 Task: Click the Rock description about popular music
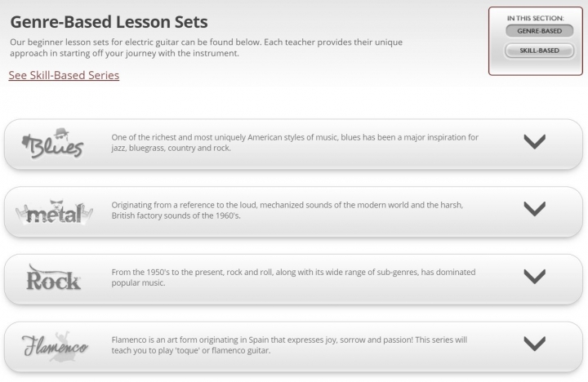[x=293, y=278]
